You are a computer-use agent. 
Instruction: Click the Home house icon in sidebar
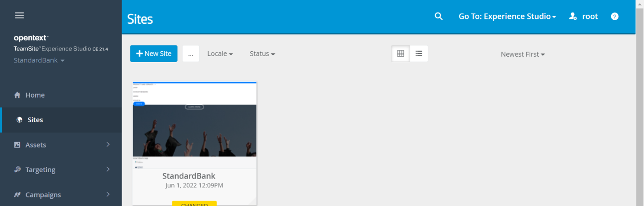(x=18, y=95)
